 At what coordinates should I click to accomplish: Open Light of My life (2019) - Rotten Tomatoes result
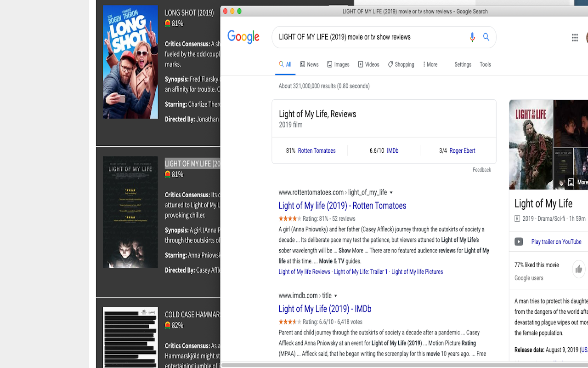[342, 206]
